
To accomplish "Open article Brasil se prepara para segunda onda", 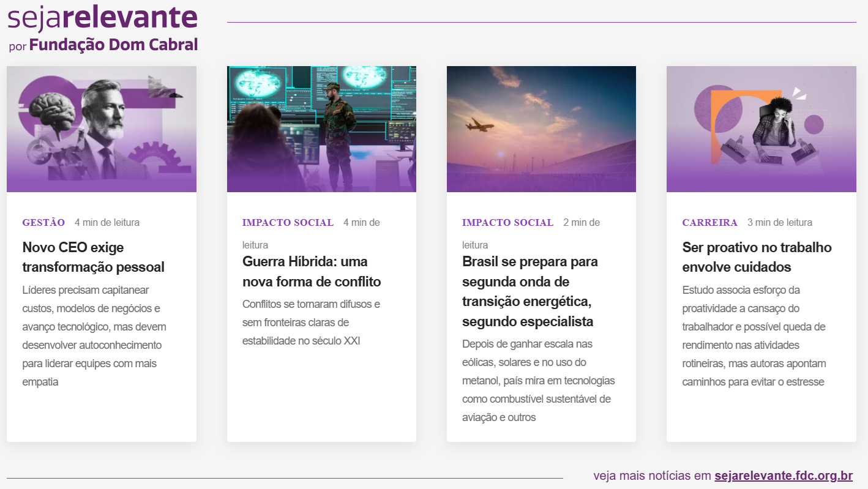I will [530, 291].
